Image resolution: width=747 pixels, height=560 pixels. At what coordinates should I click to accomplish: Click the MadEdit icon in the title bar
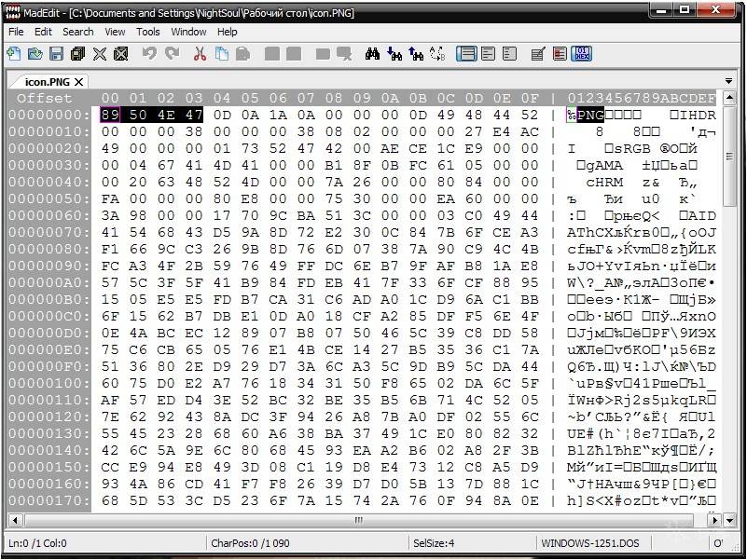(x=15, y=13)
